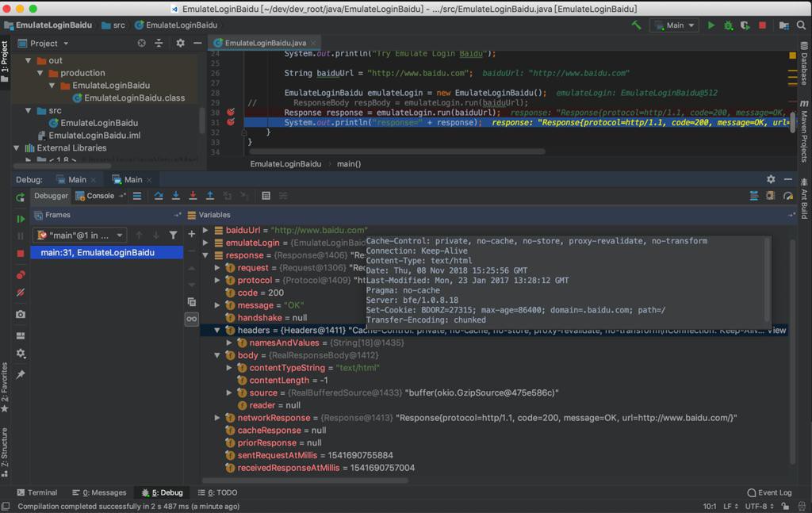Open the Terminal tool window tab
This screenshot has width=812, height=513.
click(36, 492)
